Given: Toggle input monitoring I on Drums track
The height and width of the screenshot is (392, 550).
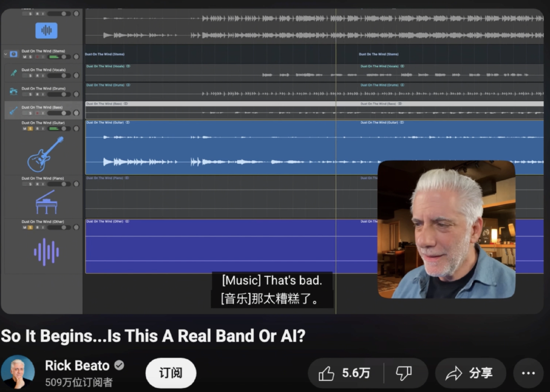Looking at the screenshot, I should (x=43, y=94).
